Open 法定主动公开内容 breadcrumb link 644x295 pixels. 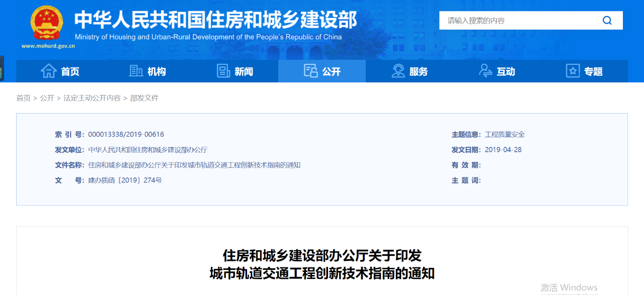(x=92, y=98)
